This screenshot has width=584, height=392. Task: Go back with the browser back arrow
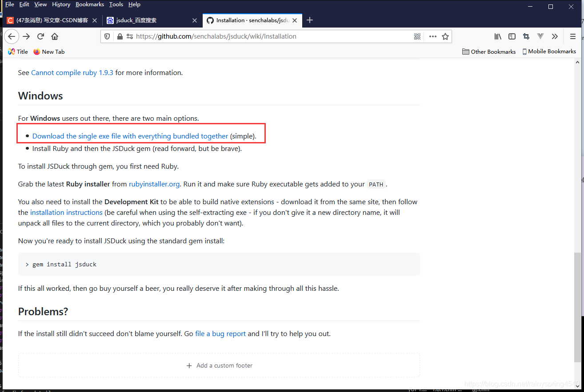pyautogui.click(x=12, y=36)
